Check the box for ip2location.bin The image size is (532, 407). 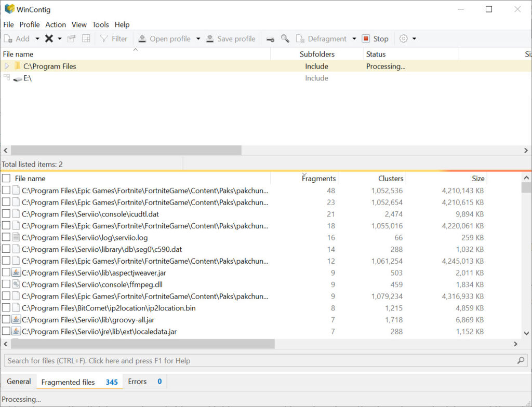[6, 308]
